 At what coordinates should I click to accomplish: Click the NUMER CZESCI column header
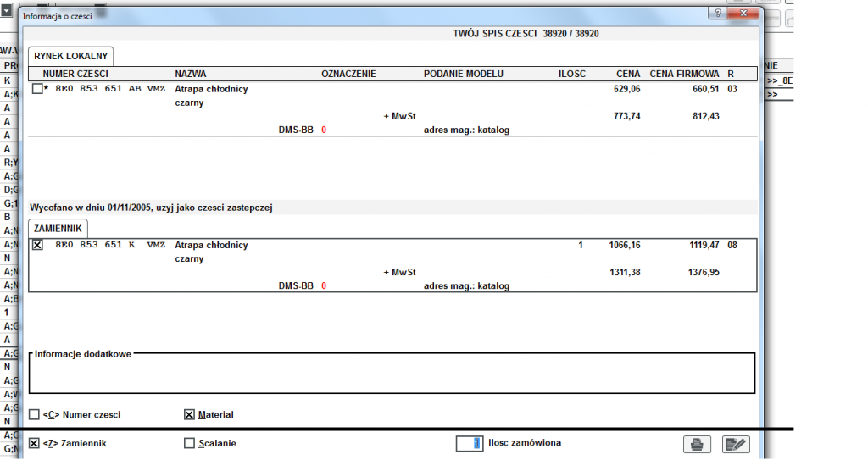[75, 74]
